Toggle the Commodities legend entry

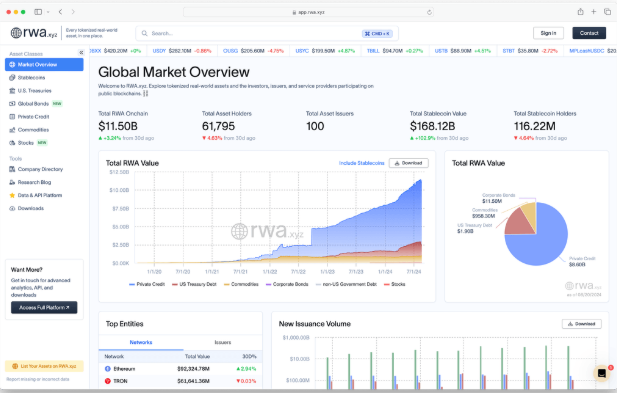pos(241,284)
